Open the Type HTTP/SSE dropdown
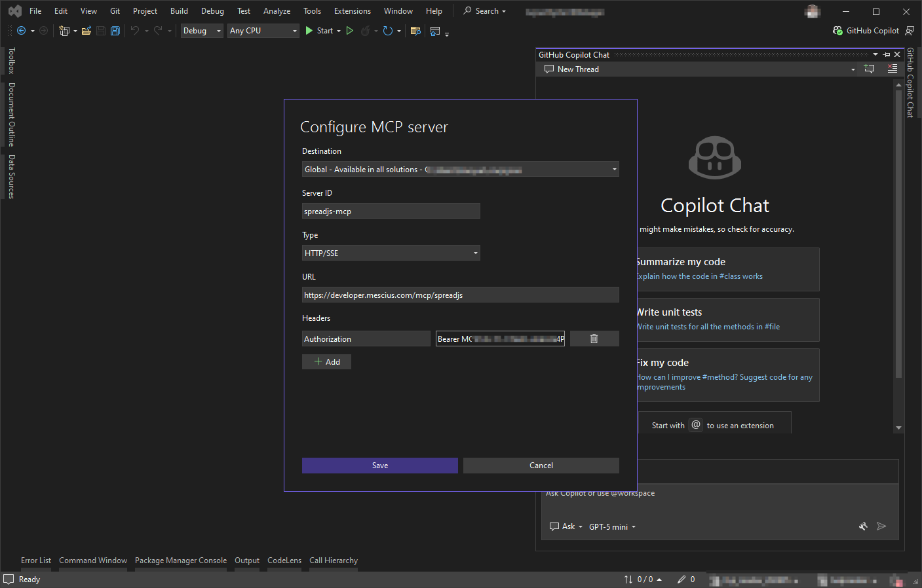Screen dimensions: 922x588 [391, 253]
